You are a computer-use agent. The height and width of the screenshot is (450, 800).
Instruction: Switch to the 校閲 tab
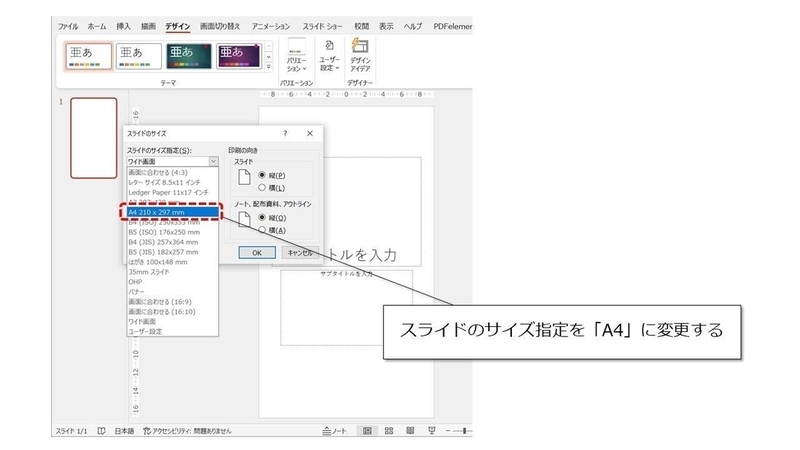[x=361, y=27]
